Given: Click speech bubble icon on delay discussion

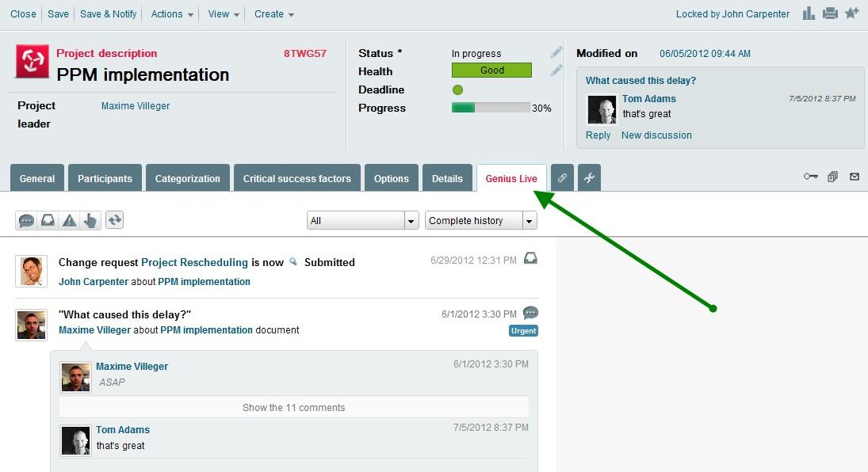Looking at the screenshot, I should click(530, 313).
